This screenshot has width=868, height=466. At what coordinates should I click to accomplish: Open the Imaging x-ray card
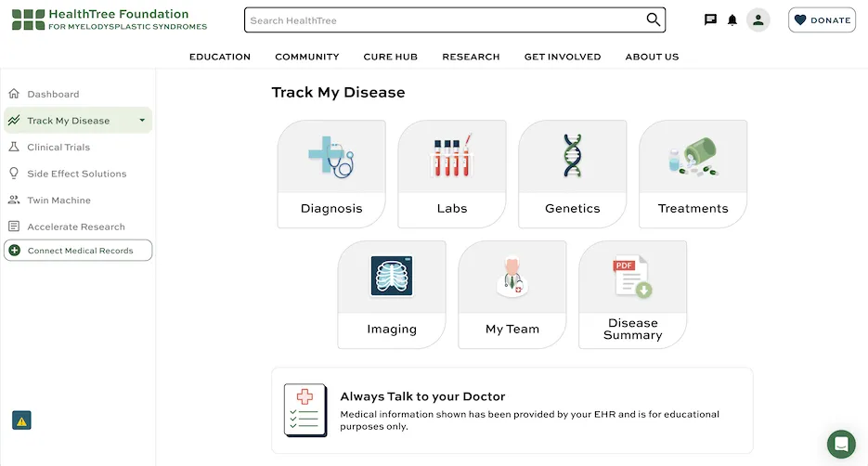(392, 294)
